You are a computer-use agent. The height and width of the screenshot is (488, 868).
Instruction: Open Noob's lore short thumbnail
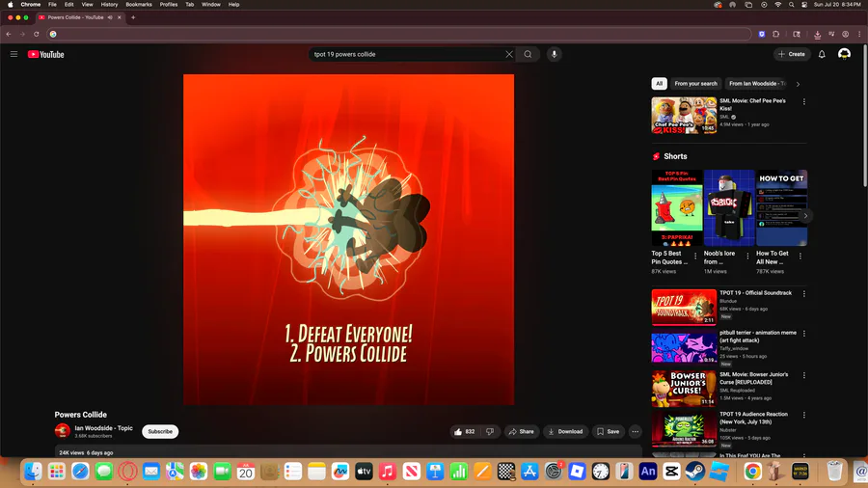pyautogui.click(x=729, y=208)
